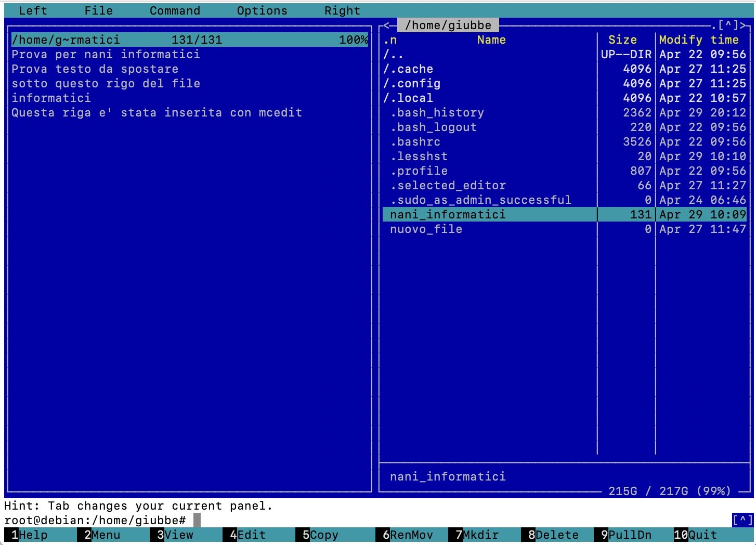Screen dimensions: 756x545
Task: Open the panel history list [^] button
Action: [x=728, y=25]
